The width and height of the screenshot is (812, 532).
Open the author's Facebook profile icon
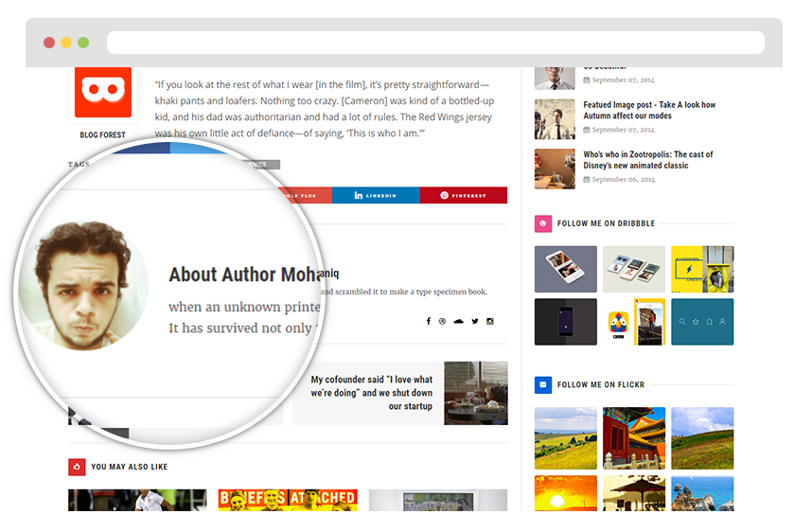pos(429,321)
